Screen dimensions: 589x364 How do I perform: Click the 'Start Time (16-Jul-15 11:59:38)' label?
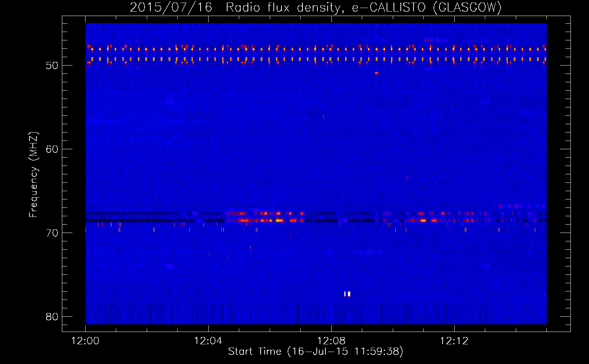pyautogui.click(x=316, y=352)
